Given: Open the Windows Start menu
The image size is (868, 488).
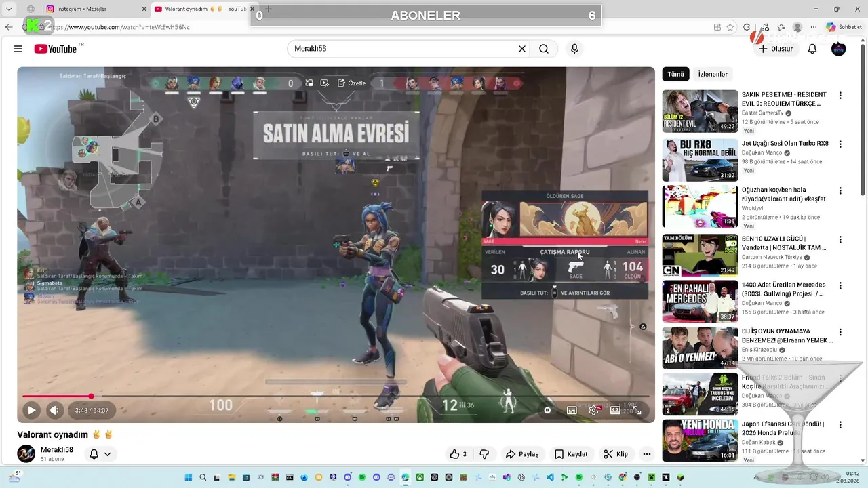Looking at the screenshot, I should pos(189,477).
